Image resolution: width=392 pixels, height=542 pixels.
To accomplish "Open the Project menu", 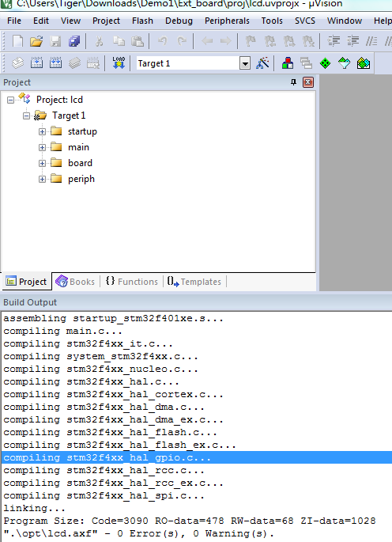I will [x=106, y=21].
